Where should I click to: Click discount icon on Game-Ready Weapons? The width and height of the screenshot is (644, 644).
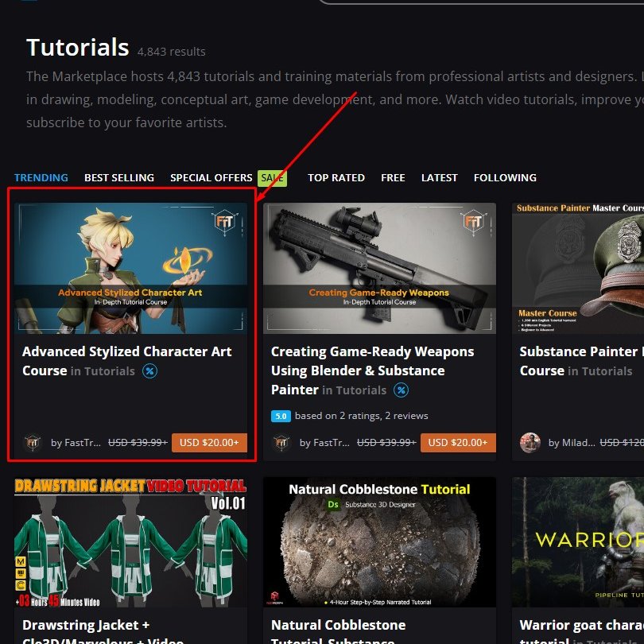pyautogui.click(x=401, y=390)
